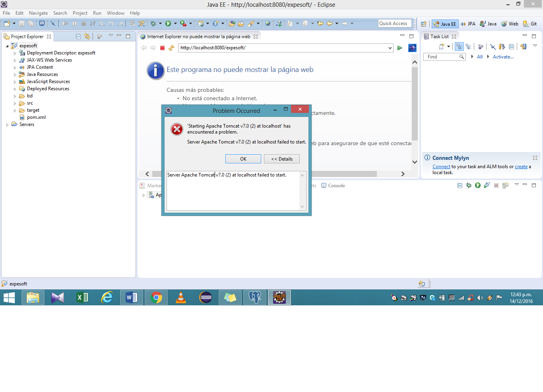Click the All working set link

[x=480, y=57]
